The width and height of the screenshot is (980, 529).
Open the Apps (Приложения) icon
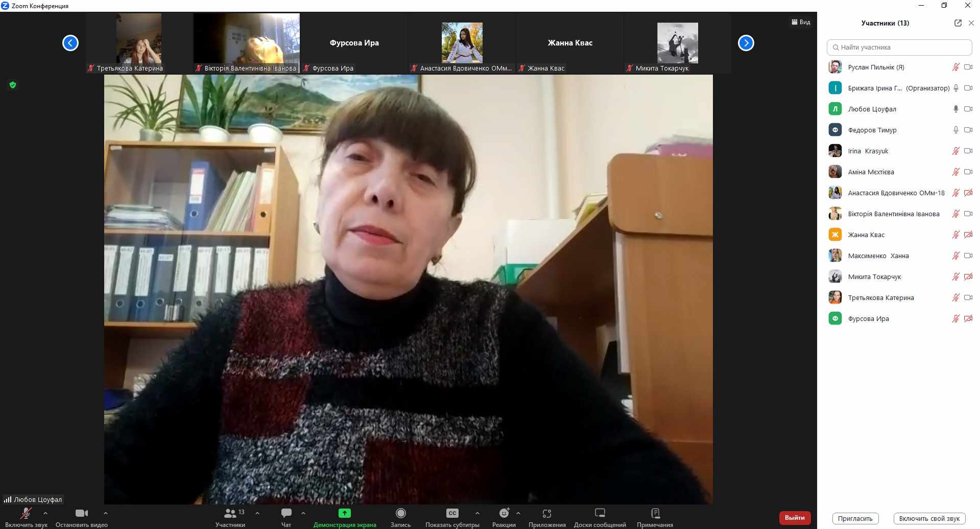coord(547,513)
